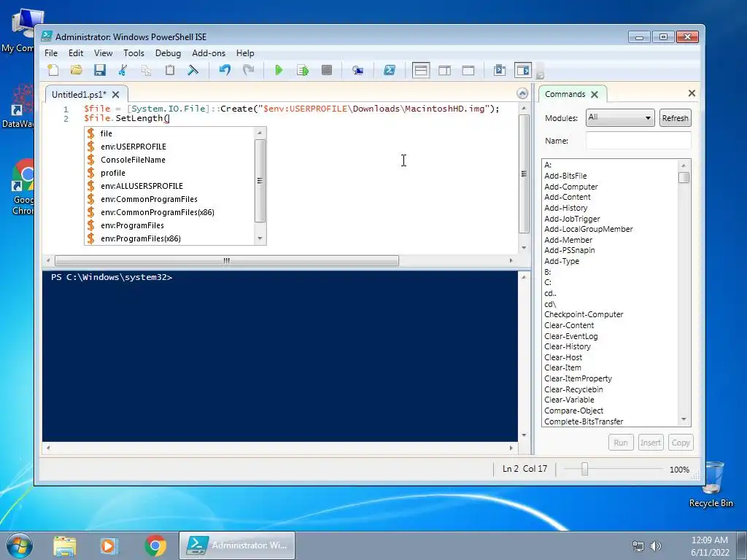
Task: Start PowerShell.exe with the blue console icon
Action: [x=390, y=71]
